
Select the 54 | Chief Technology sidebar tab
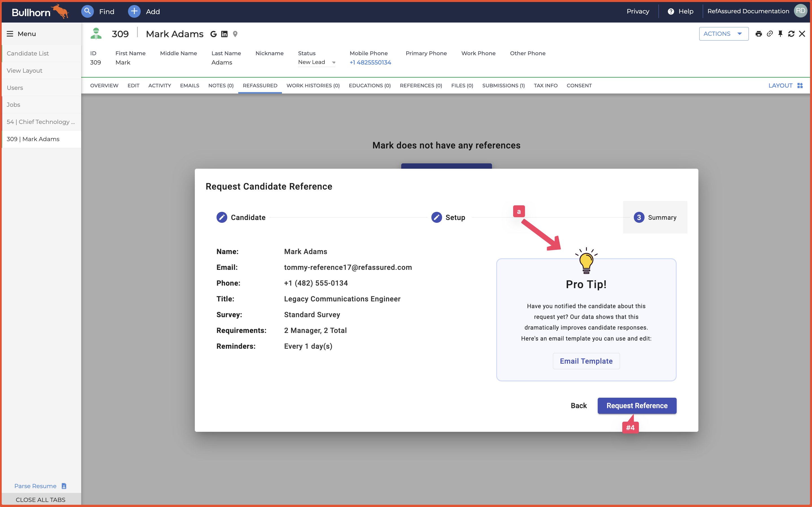point(41,122)
